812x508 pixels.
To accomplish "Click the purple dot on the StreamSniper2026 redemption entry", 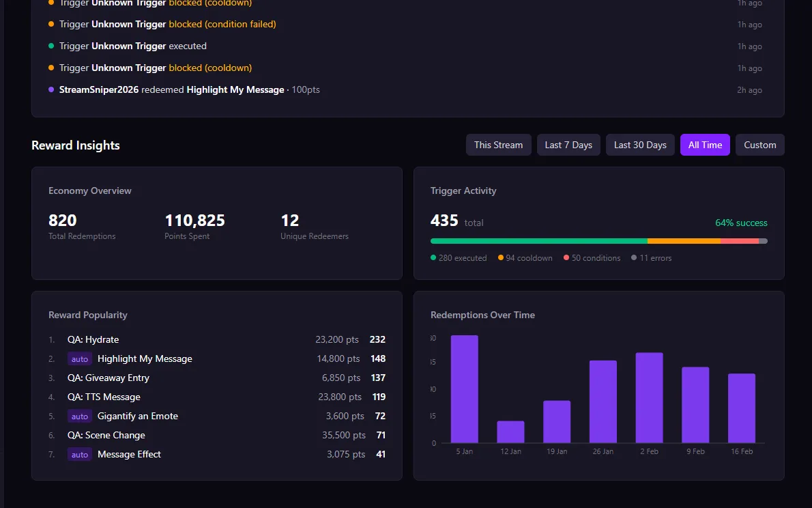I will [50, 89].
